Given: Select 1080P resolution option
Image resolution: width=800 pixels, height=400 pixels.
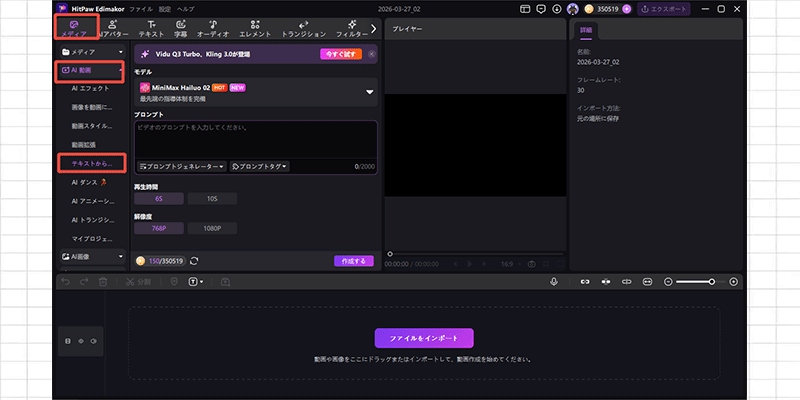Looking at the screenshot, I should point(212,229).
